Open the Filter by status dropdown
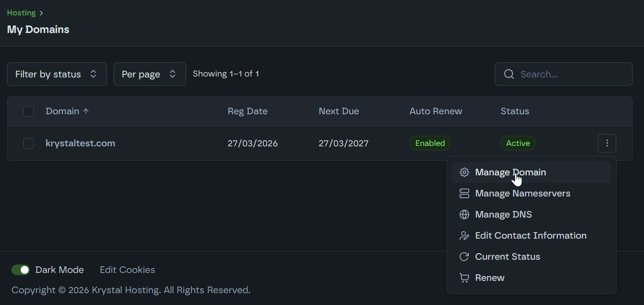Screen dimensions: 644x305 pyautogui.click(x=57, y=74)
